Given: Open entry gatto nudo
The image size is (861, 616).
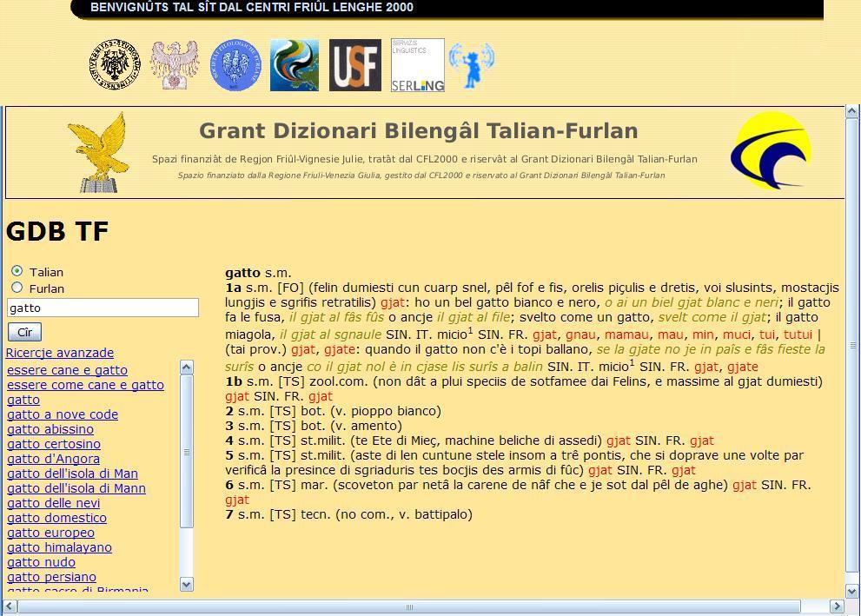Looking at the screenshot, I should [x=41, y=563].
